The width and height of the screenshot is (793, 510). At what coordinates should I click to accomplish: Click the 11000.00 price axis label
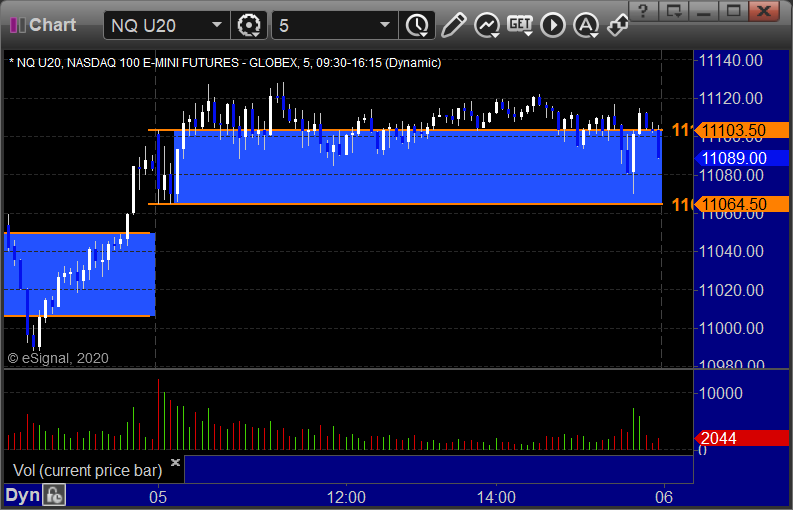point(731,328)
